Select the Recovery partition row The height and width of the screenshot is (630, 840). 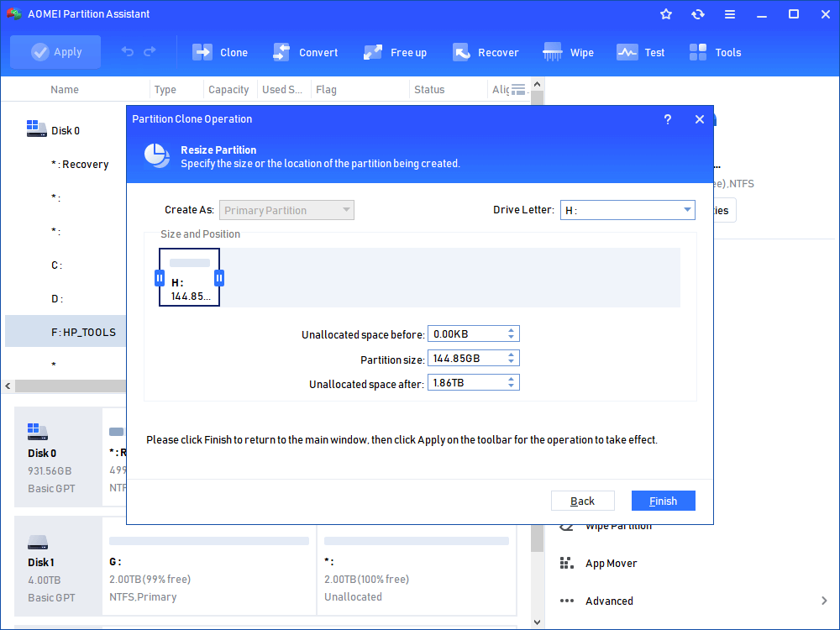(x=66, y=164)
